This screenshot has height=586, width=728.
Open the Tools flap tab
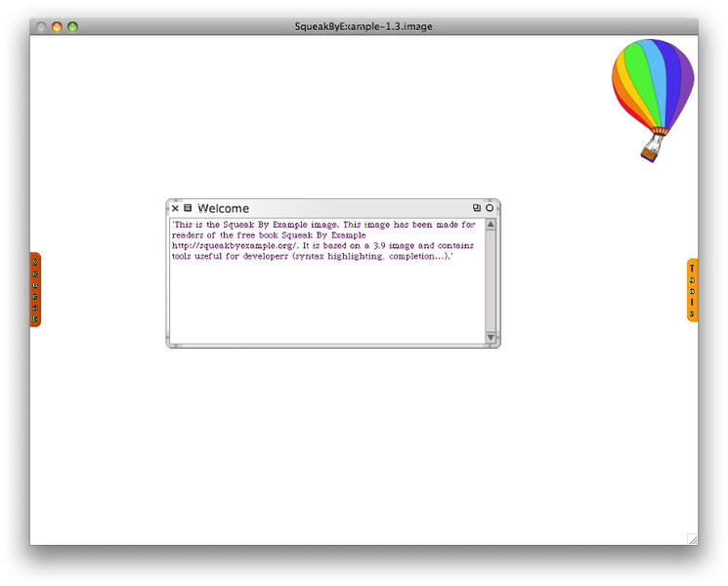tap(692, 290)
